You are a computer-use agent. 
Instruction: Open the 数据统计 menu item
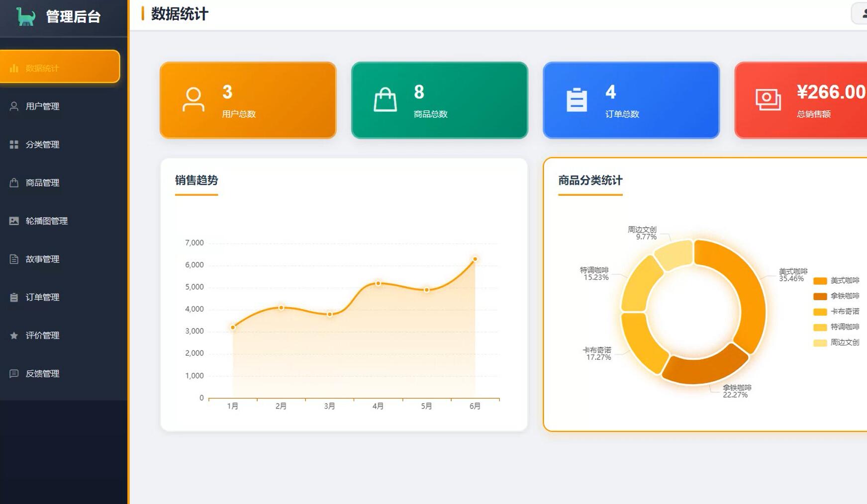pyautogui.click(x=60, y=66)
